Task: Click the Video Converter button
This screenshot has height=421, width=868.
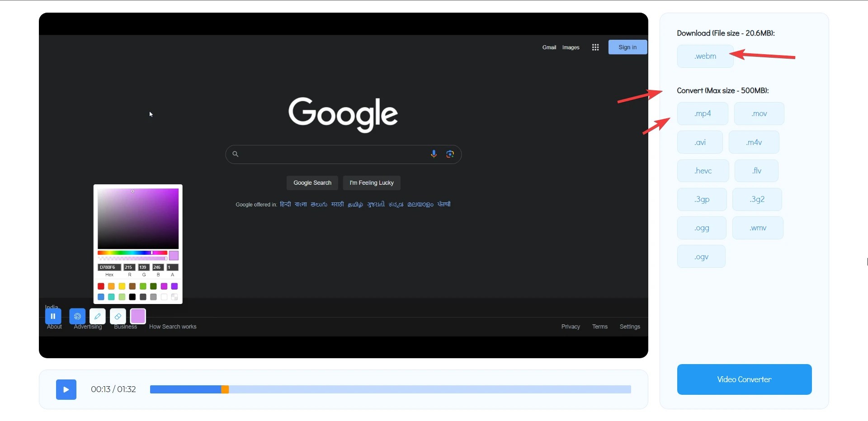Action: 744,379
